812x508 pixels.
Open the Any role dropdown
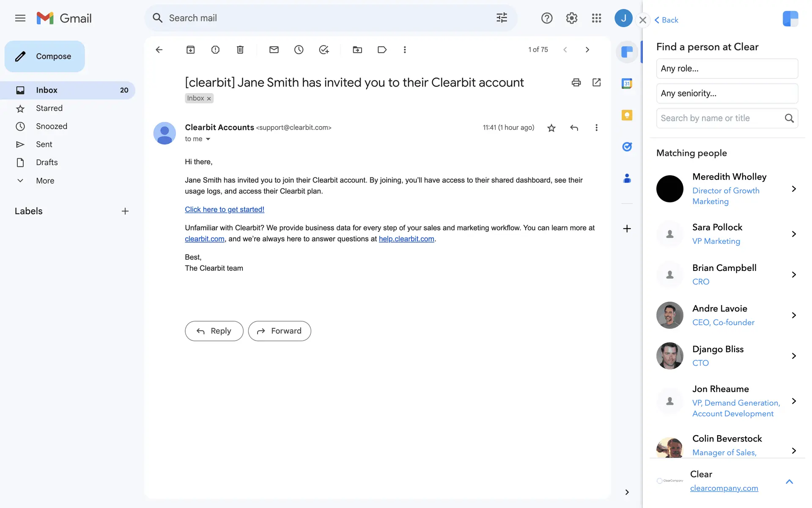(x=727, y=69)
